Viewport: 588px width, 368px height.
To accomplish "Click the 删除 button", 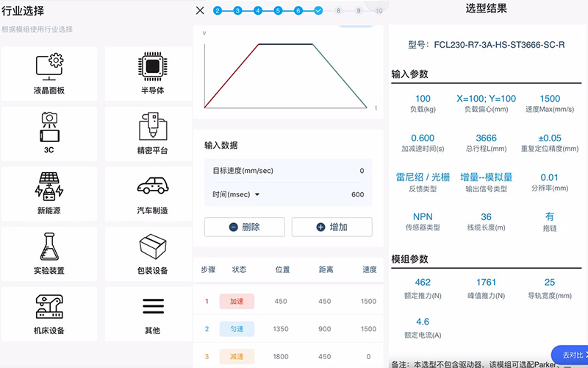I will 245,227.
